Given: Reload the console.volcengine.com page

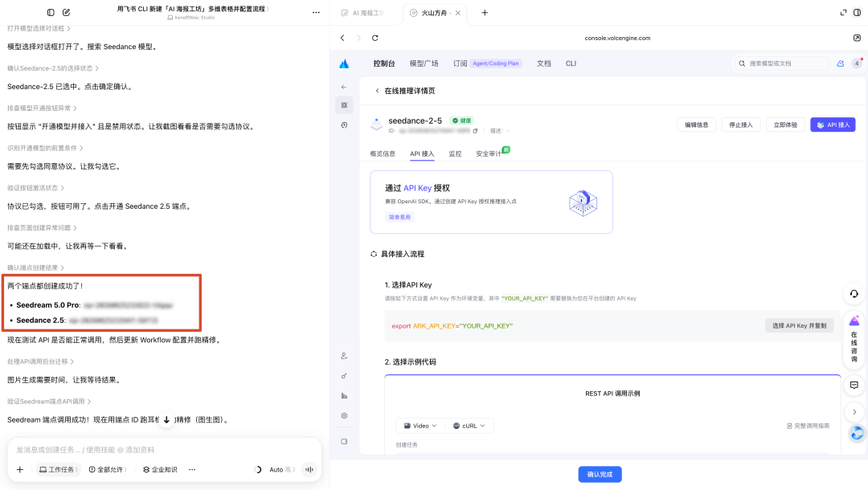Looking at the screenshot, I should tap(375, 38).
